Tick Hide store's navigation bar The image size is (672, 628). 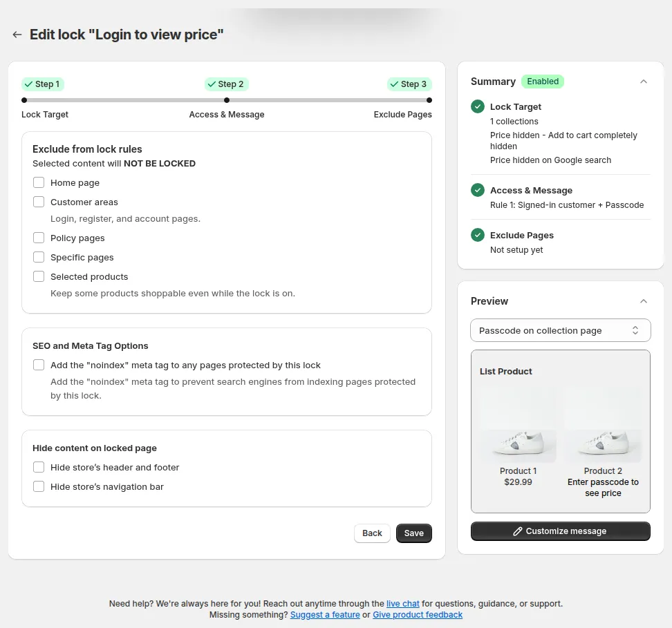pyautogui.click(x=39, y=486)
